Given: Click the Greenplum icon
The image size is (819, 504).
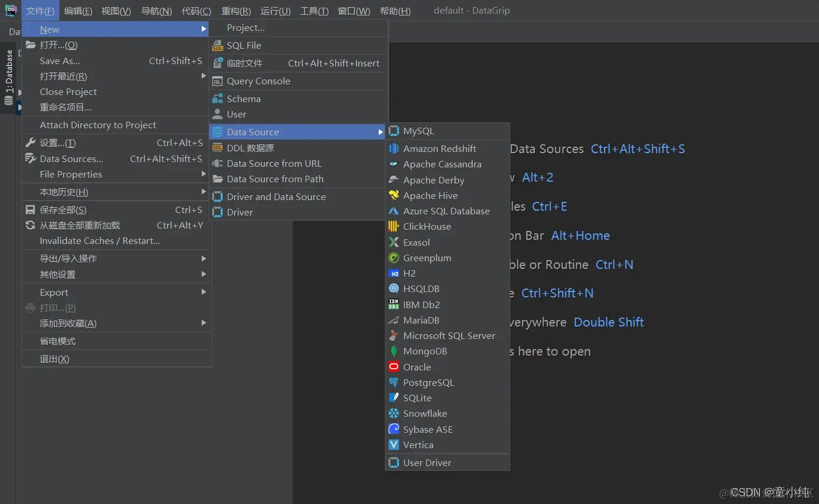Looking at the screenshot, I should coord(394,258).
